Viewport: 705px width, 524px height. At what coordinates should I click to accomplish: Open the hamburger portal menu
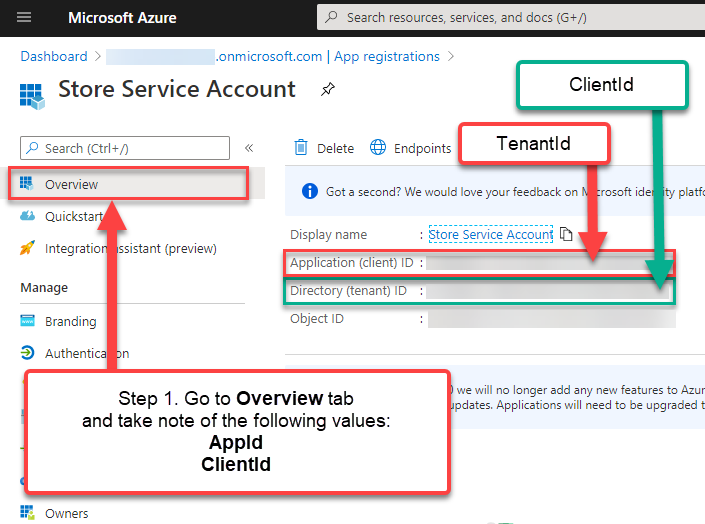24,18
